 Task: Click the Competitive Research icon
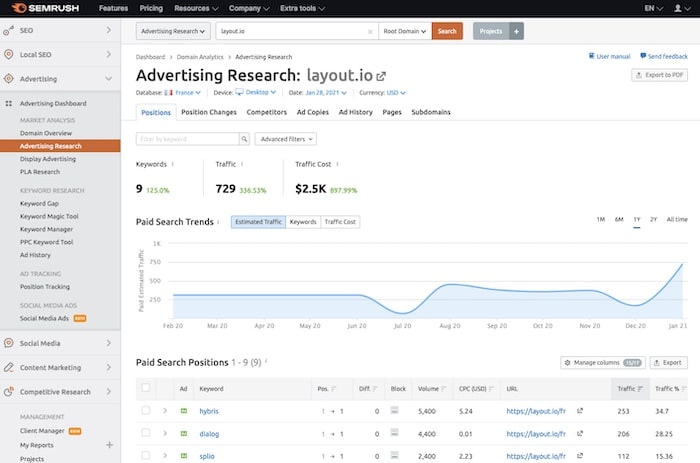pyautogui.click(x=8, y=392)
